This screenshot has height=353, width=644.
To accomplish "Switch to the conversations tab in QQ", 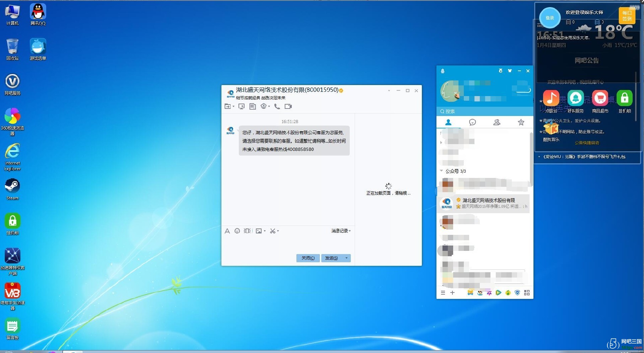I will (x=472, y=122).
